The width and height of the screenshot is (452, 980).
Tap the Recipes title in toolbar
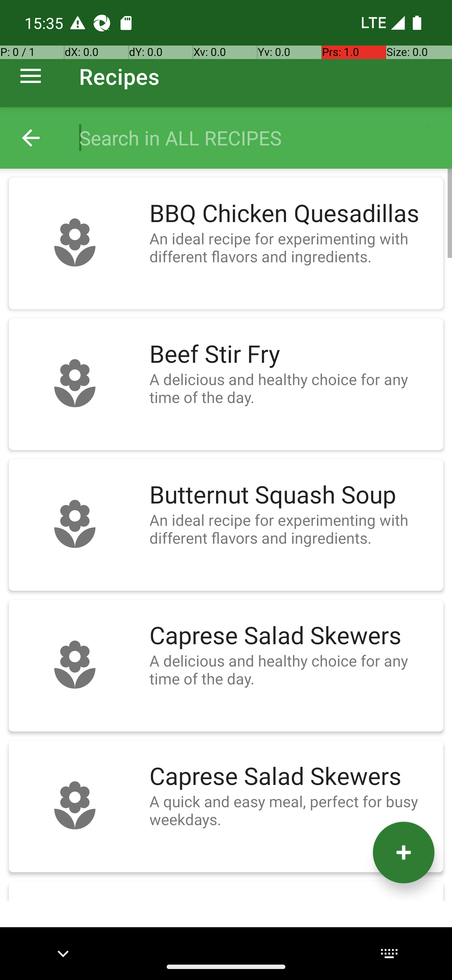(x=119, y=76)
